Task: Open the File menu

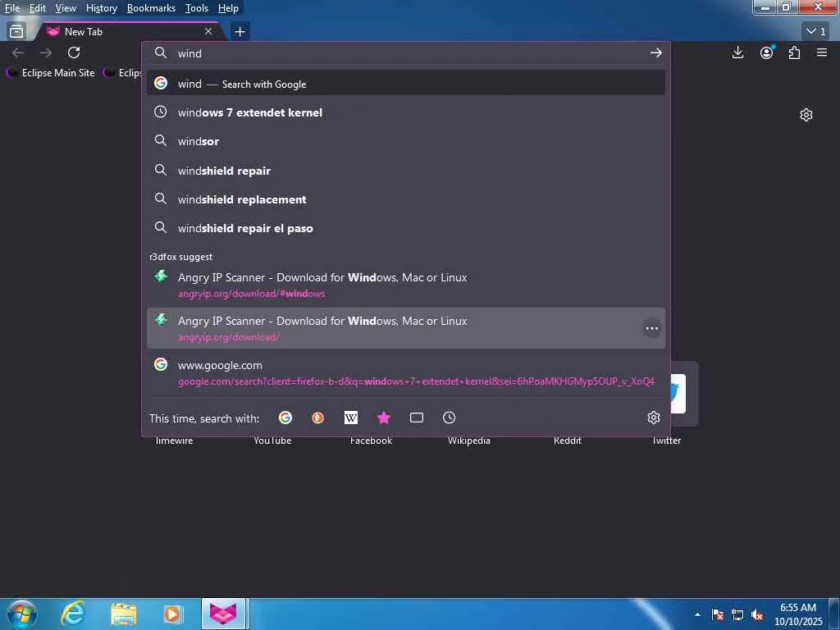Action: pyautogui.click(x=11, y=8)
